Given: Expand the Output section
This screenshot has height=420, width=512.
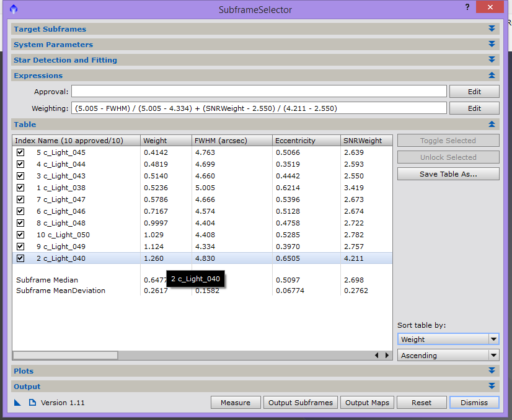Looking at the screenshot, I should [x=492, y=387].
